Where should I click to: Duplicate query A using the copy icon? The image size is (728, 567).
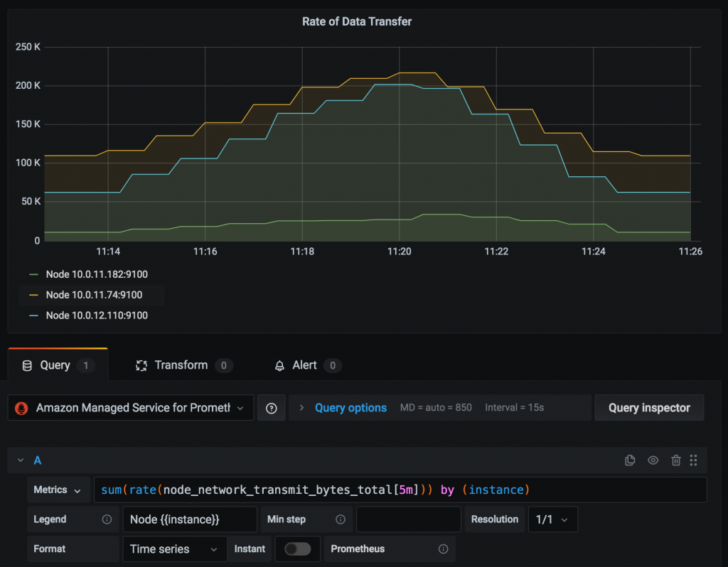pyautogui.click(x=630, y=460)
